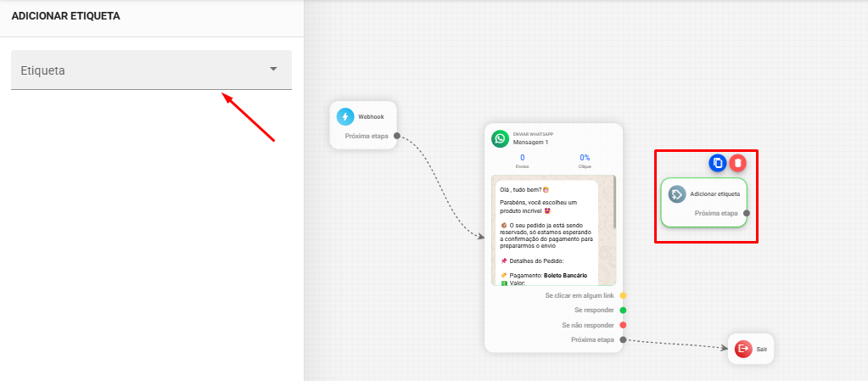This screenshot has width=868, height=381.
Task: Click the Webhook 'Próxima etapa' output dot
Action: [396, 136]
